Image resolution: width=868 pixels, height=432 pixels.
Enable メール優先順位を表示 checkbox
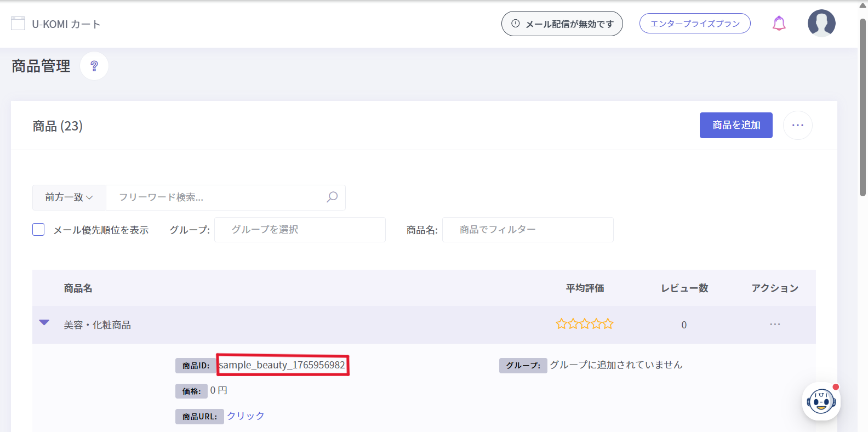(38, 230)
